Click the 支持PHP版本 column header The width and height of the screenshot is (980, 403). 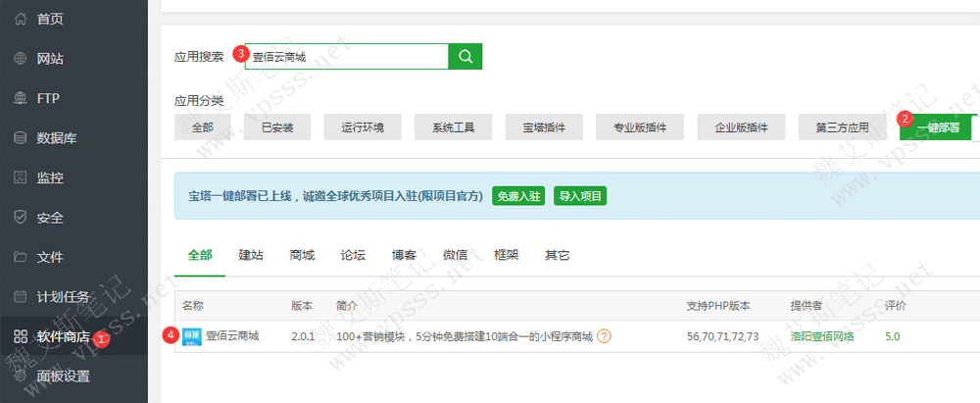coord(718,306)
